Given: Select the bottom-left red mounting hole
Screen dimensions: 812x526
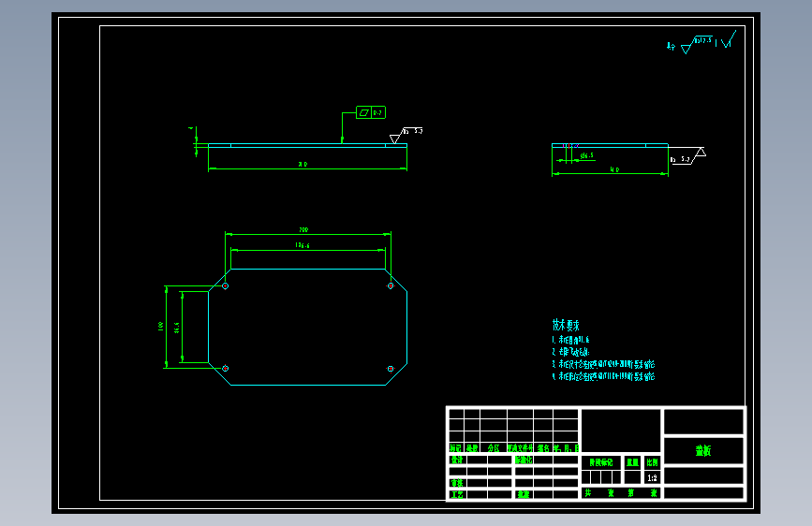Looking at the screenshot, I should coord(226,368).
